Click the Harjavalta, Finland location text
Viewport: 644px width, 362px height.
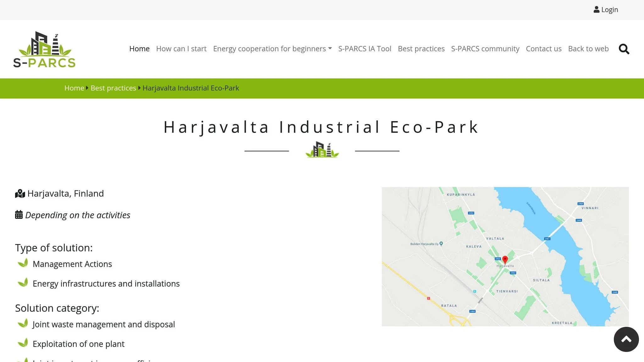(x=65, y=194)
